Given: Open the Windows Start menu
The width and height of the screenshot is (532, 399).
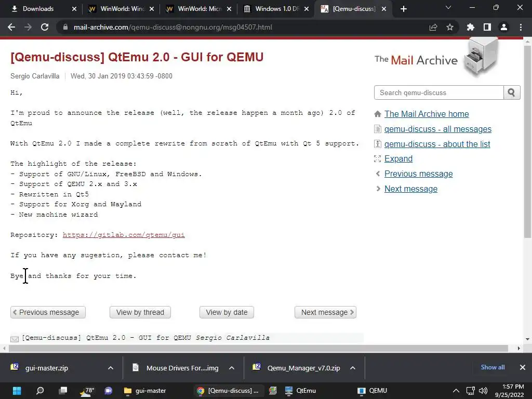Looking at the screenshot, I should point(17,391).
